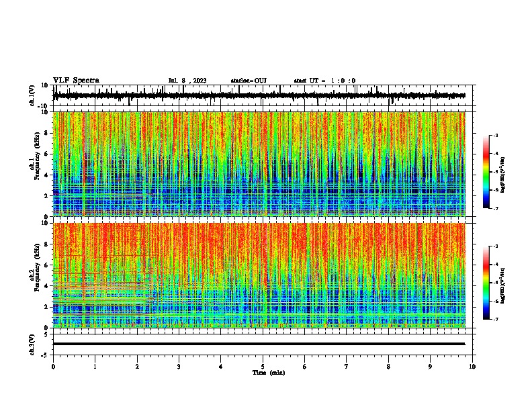This screenshot has height=411, width=532.
Task: Select ch.2 "Frequency (kHz)" axis label
Action: pos(37,267)
